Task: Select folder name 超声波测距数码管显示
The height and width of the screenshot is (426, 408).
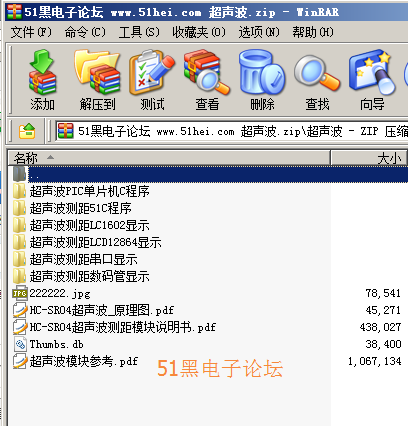Action: click(x=89, y=276)
